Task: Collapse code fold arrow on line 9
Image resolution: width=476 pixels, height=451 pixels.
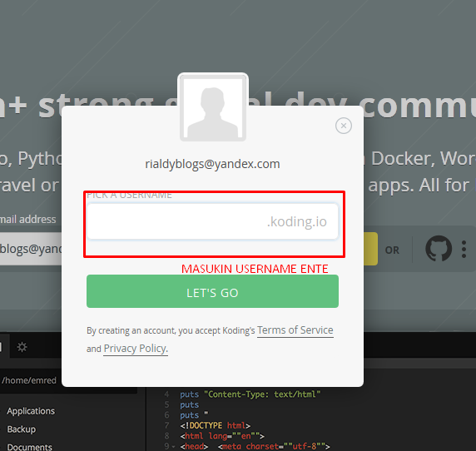Action: 173,447
